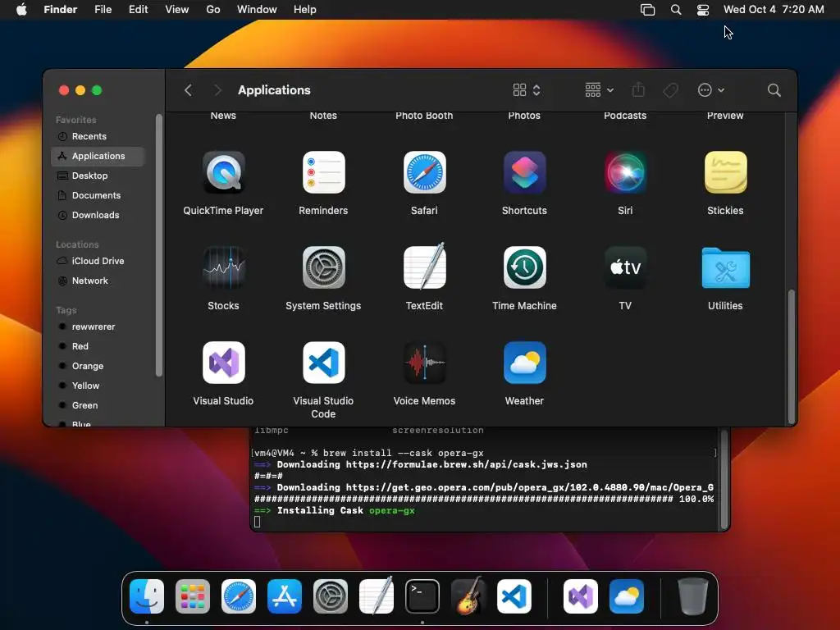Open the Shortcuts app icon
This screenshot has height=630, width=840.
[x=524, y=172]
